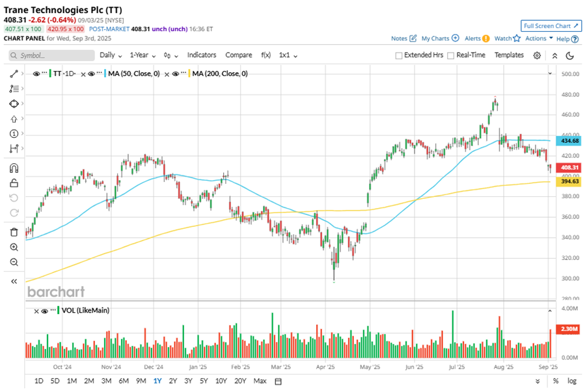587x392 pixels.
Task: Open the Fibonacci and lines tool
Action: point(14,88)
